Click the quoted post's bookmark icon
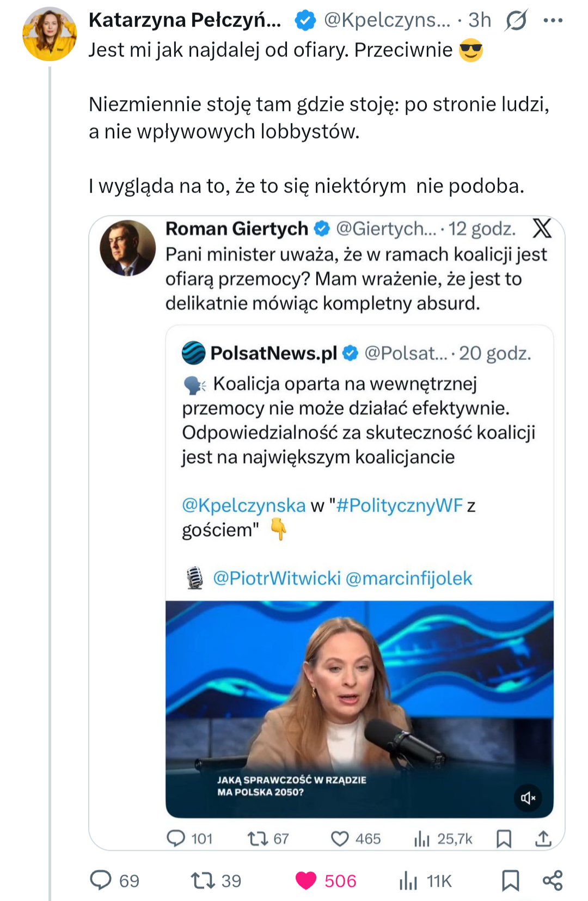Image resolution: width=588 pixels, height=901 pixels. 504,839
